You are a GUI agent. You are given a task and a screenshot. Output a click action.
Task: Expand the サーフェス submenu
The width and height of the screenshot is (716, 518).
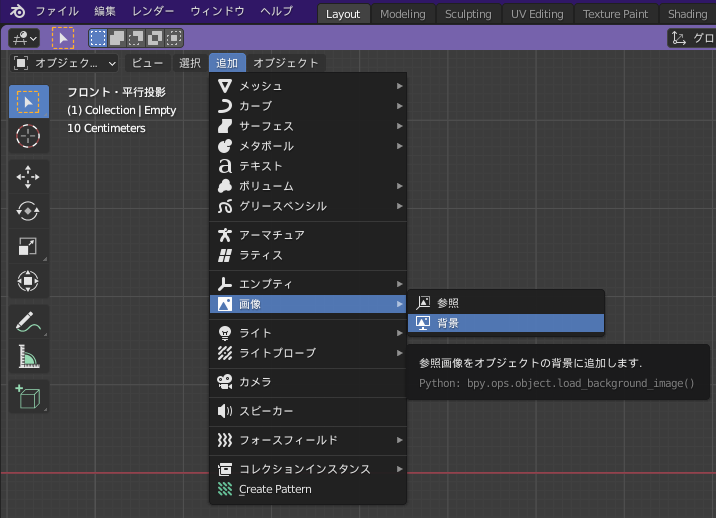coord(308,126)
